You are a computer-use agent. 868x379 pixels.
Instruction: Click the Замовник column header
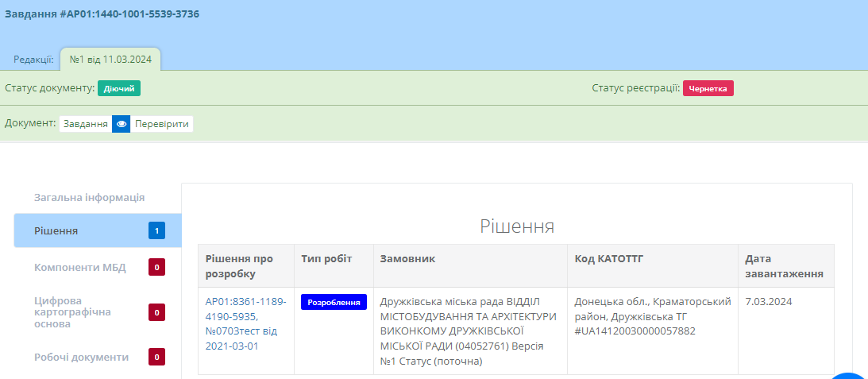pos(407,259)
